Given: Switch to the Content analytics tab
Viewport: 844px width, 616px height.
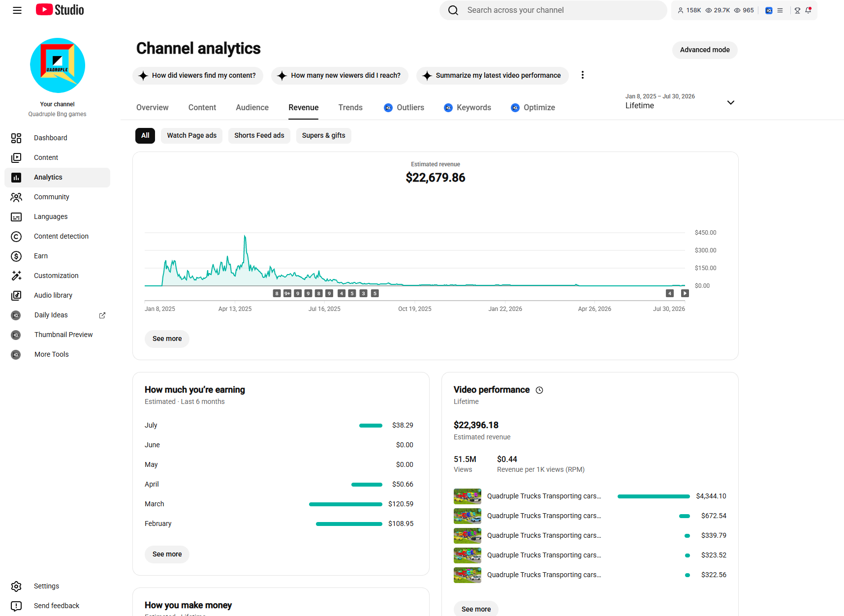Looking at the screenshot, I should (x=202, y=108).
